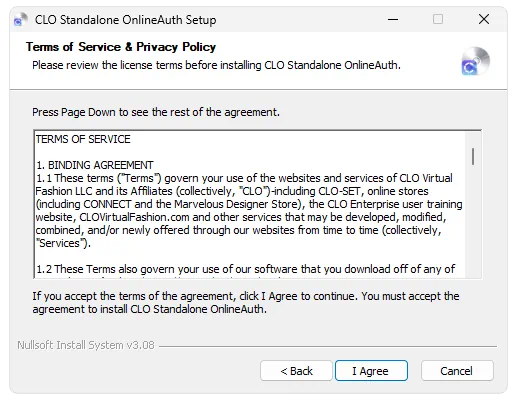Click the disabled maximize window button
The width and height of the screenshot is (514, 401).
(438, 19)
